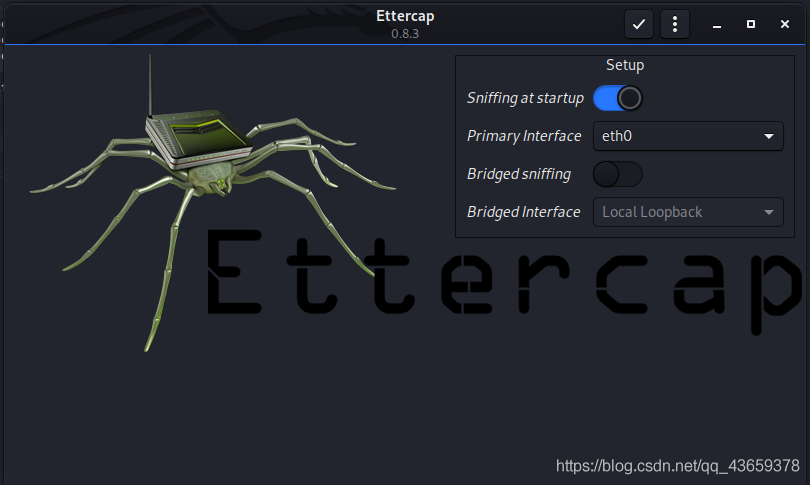Click the version number 0.8.3
Viewport: 810px width, 485px height.
pyautogui.click(x=405, y=34)
